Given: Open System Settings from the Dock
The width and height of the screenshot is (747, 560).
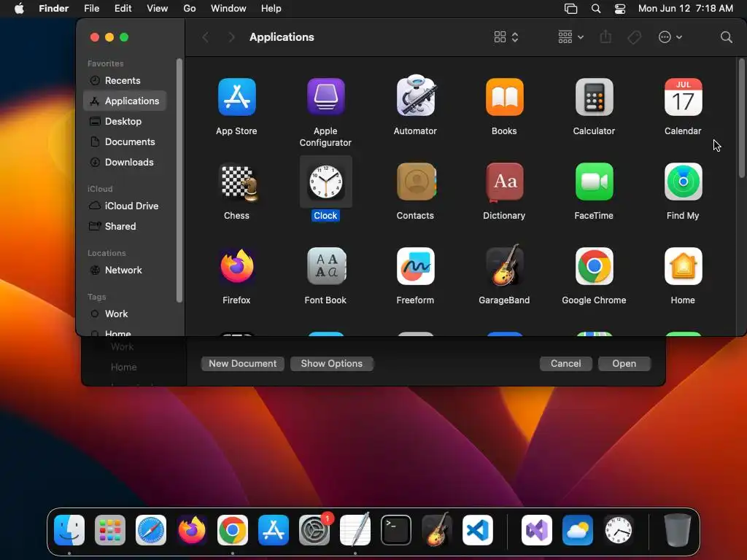Looking at the screenshot, I should (x=314, y=530).
